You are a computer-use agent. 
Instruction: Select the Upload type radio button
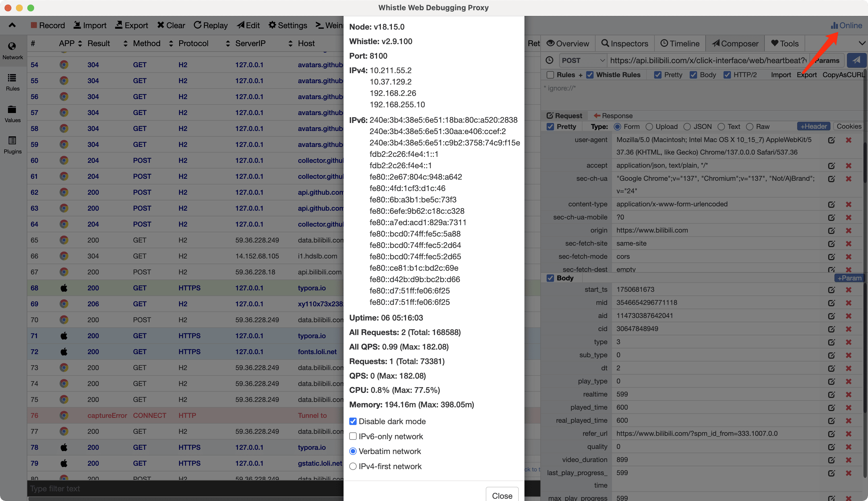[649, 127]
